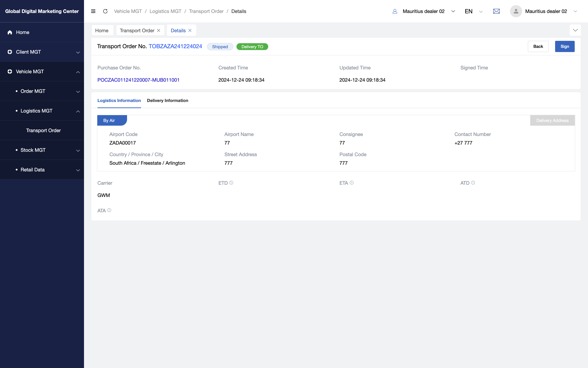
Task: Click the Global Digital Marketing Center title
Action: [x=42, y=11]
